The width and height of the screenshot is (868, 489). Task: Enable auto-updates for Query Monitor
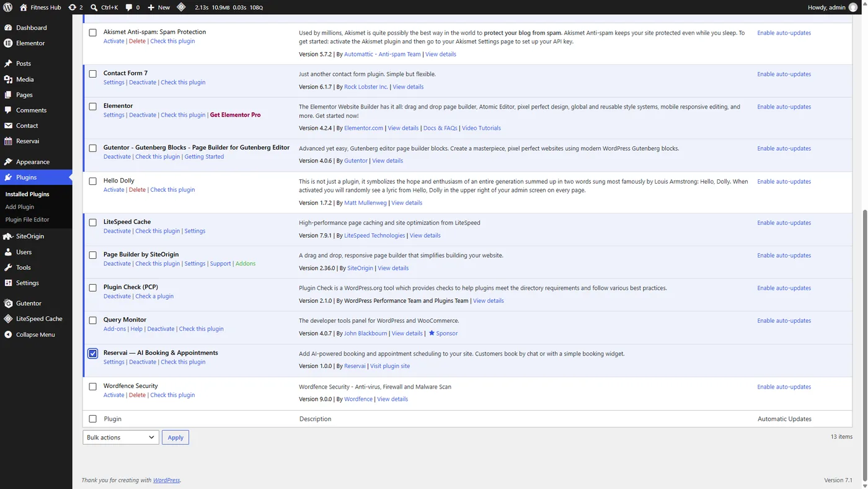coord(784,321)
